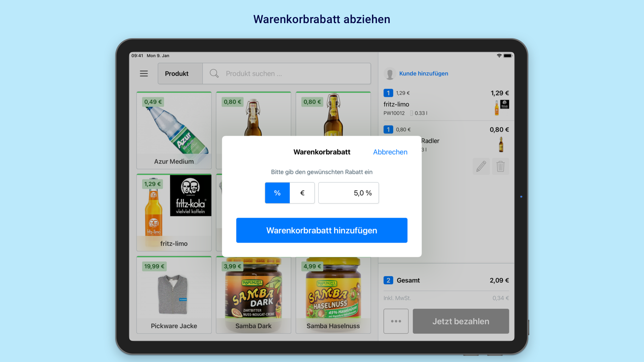
Task: Click the Wi-Fi status icon
Action: tap(499, 56)
